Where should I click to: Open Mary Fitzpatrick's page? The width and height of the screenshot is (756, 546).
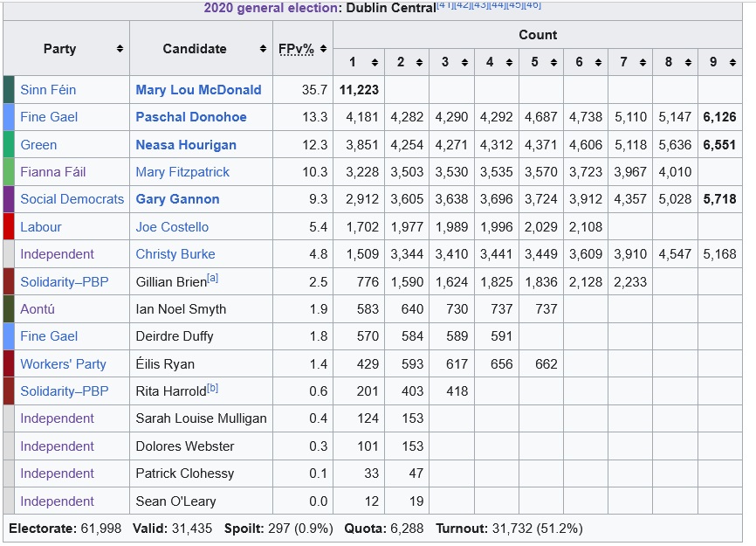182,172
